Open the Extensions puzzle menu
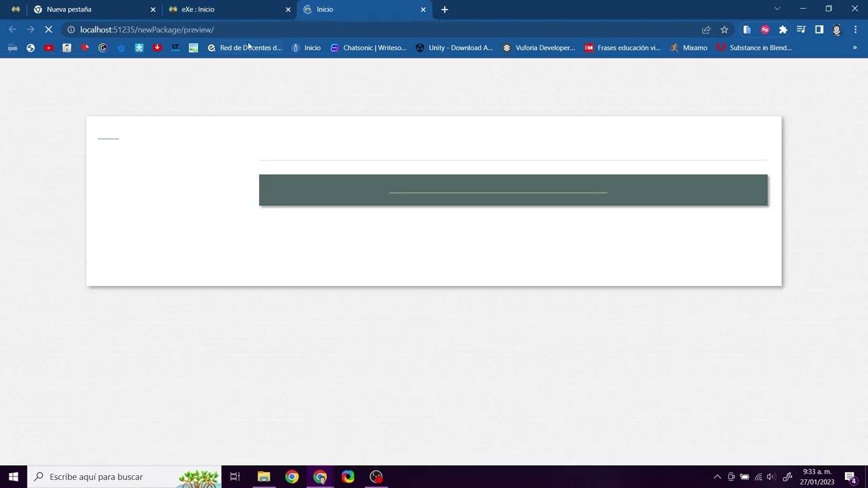 click(783, 30)
